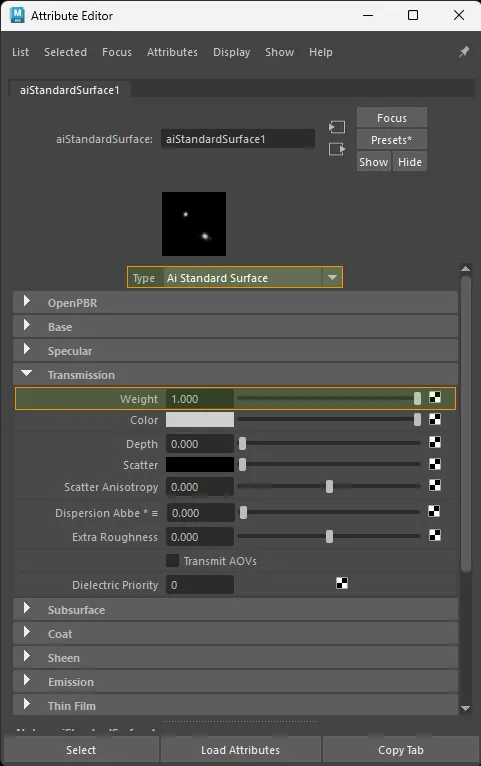Expand the Subsurface section
The height and width of the screenshot is (766, 481).
235,610
